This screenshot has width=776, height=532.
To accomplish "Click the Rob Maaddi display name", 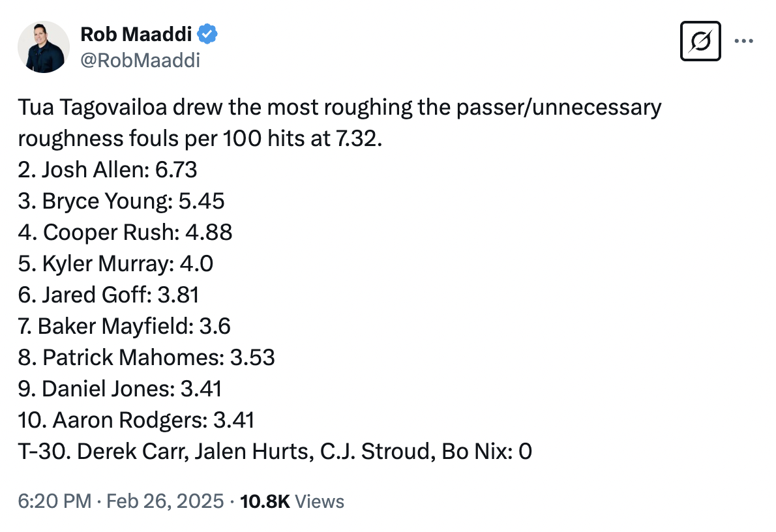I will click(136, 35).
